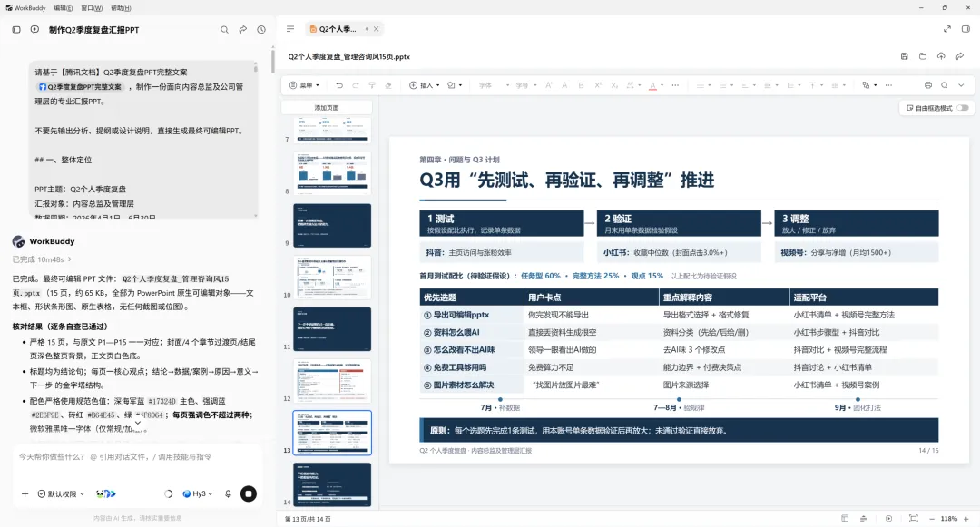Open the 菜单 dropdown
980x527 pixels.
pyautogui.click(x=304, y=85)
